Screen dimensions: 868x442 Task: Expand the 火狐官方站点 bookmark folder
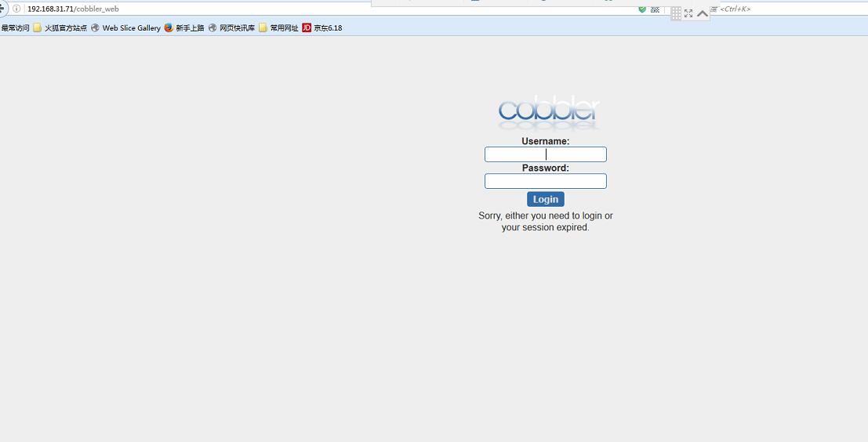point(60,28)
